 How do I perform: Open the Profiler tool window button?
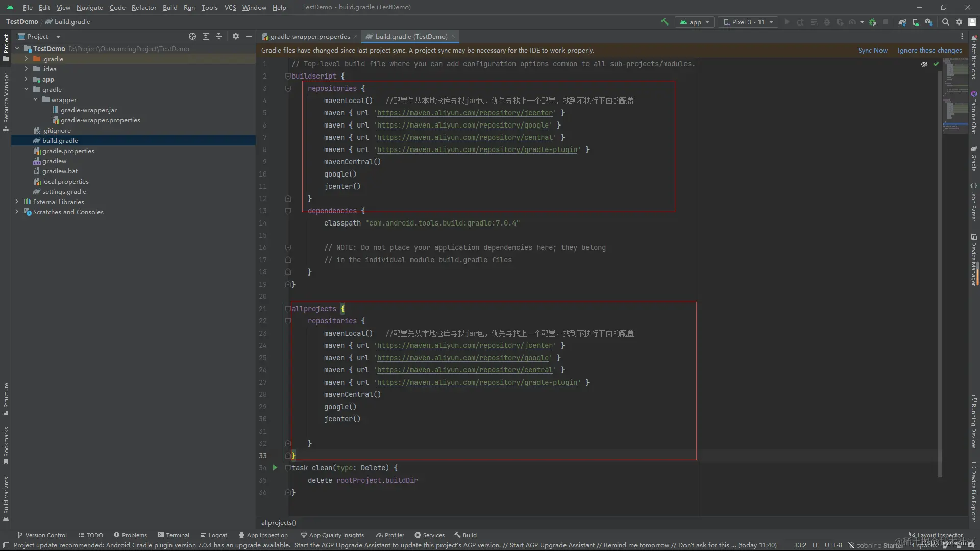(x=390, y=535)
